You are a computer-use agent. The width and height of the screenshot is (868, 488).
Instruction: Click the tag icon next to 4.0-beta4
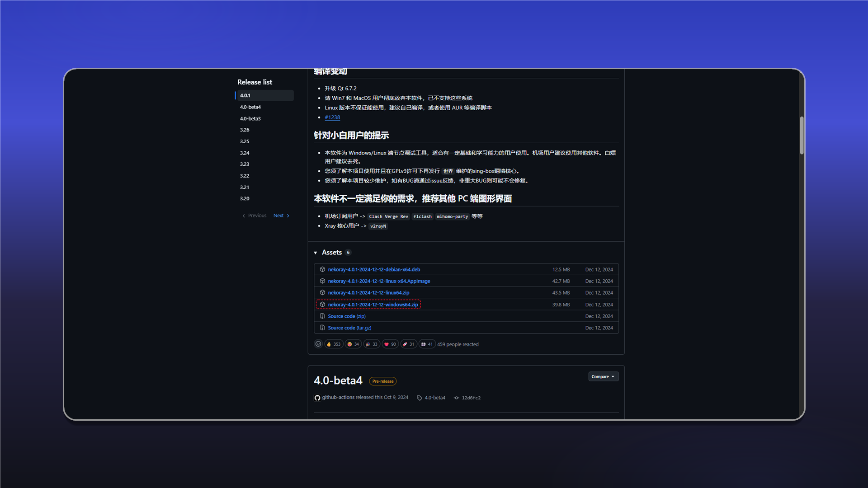(x=420, y=398)
